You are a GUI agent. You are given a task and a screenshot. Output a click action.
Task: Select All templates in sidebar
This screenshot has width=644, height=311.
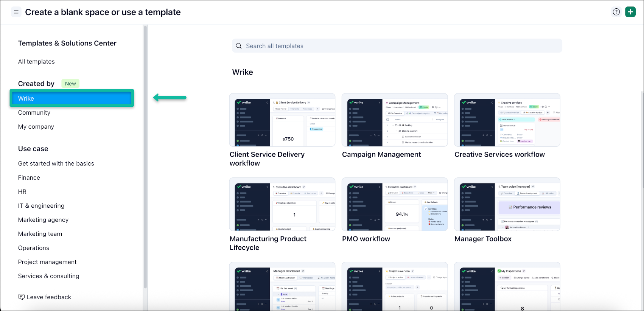click(36, 62)
